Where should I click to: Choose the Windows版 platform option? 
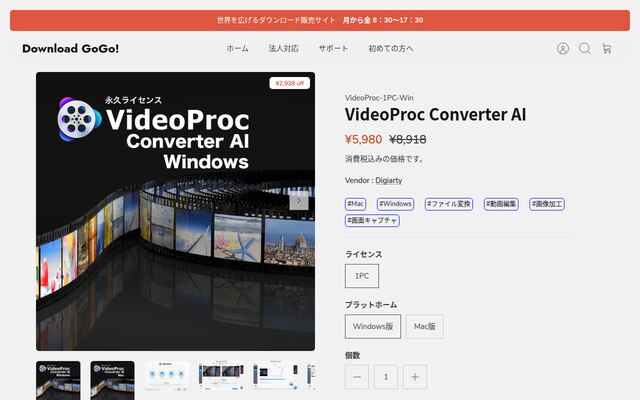click(x=373, y=326)
